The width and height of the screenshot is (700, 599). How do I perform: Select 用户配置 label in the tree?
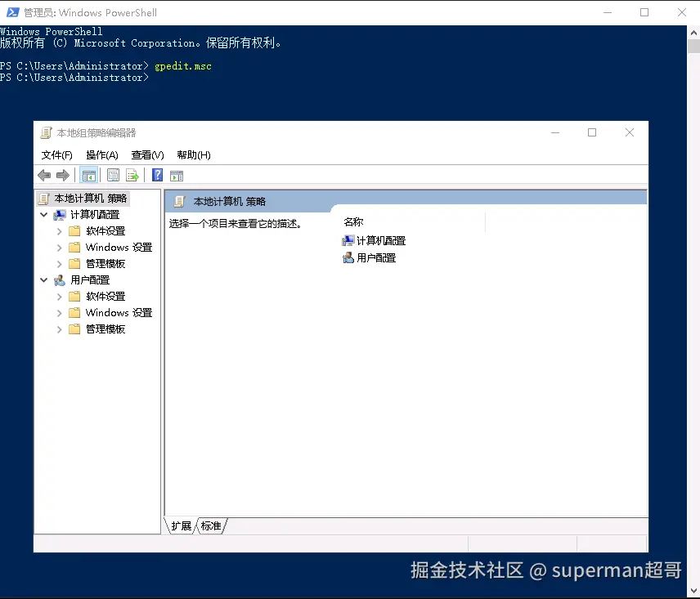[x=90, y=280]
